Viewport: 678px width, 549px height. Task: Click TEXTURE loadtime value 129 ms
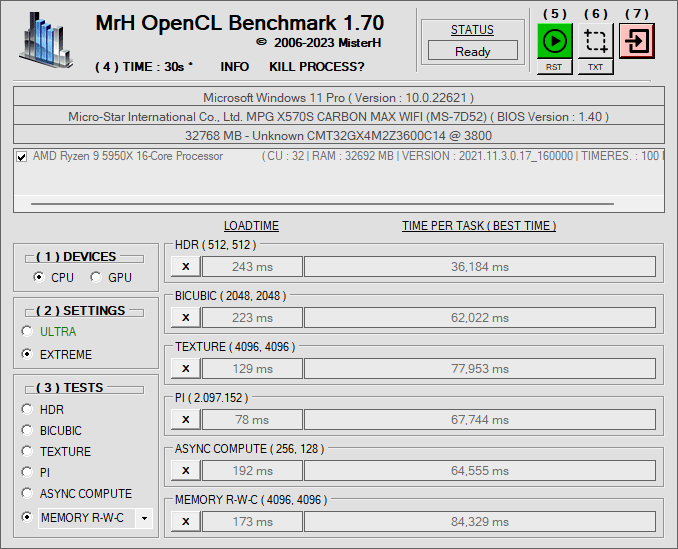click(253, 369)
